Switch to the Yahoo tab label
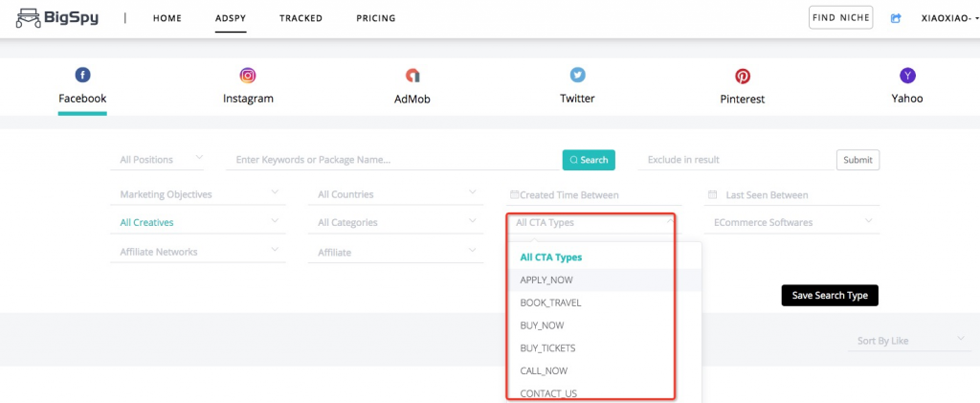This screenshot has width=980, height=403. click(x=907, y=99)
